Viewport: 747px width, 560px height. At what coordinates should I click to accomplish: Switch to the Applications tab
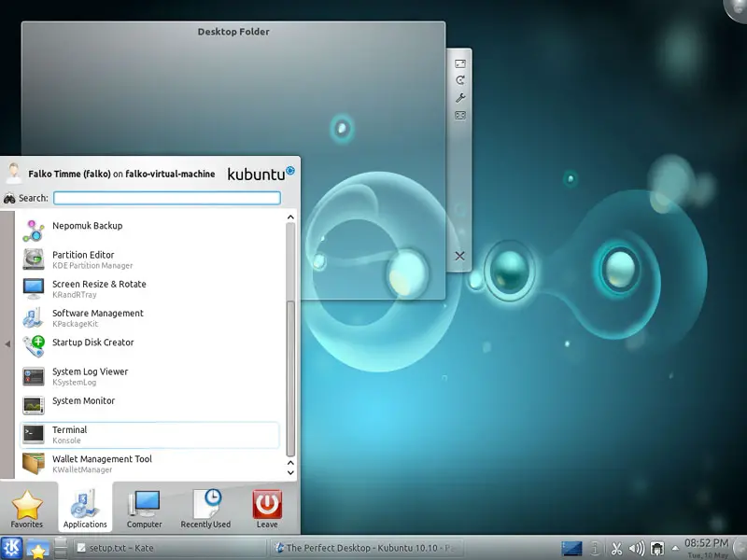click(x=85, y=509)
